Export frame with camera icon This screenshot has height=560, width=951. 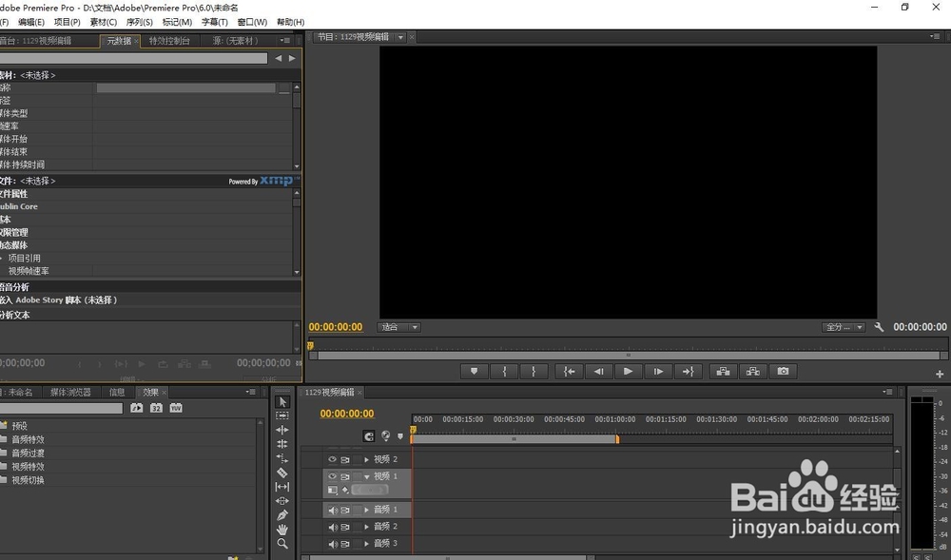point(783,372)
